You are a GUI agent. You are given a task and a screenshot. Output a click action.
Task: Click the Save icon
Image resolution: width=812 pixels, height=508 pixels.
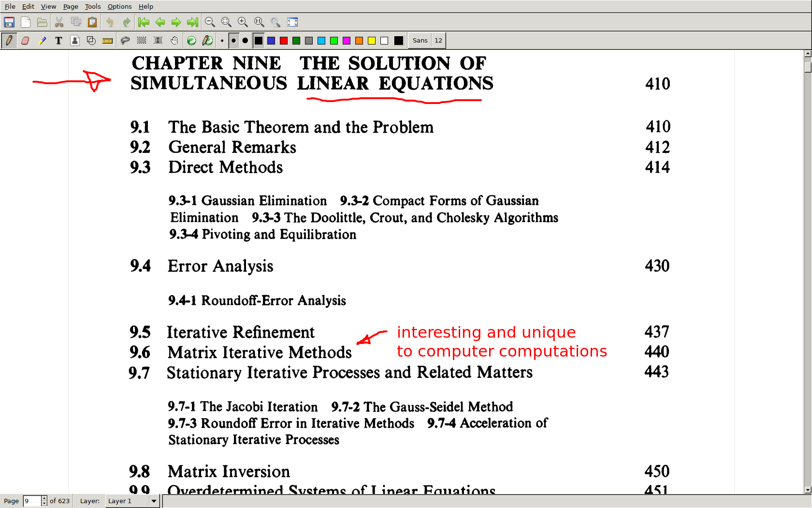click(x=9, y=22)
